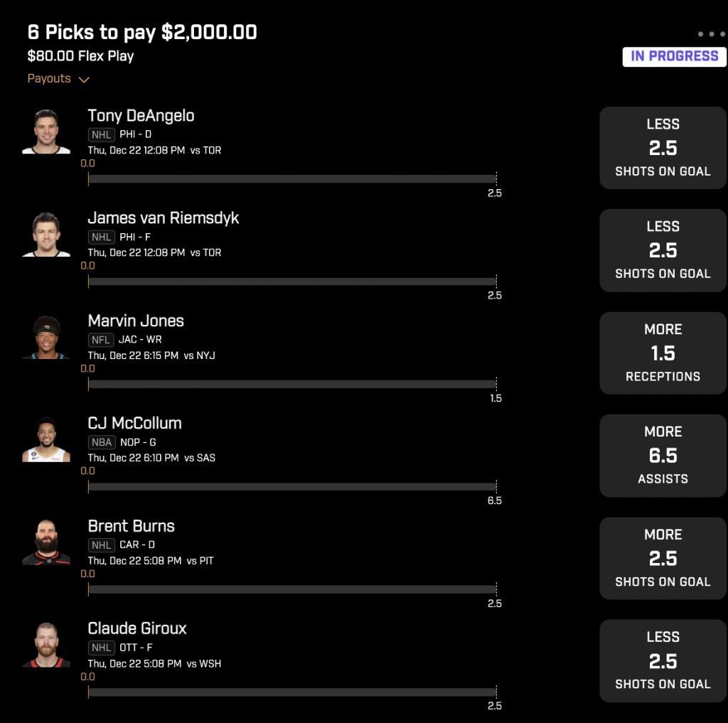
Task: Click the NBA league tag for CJ McCollum
Action: 102,442
